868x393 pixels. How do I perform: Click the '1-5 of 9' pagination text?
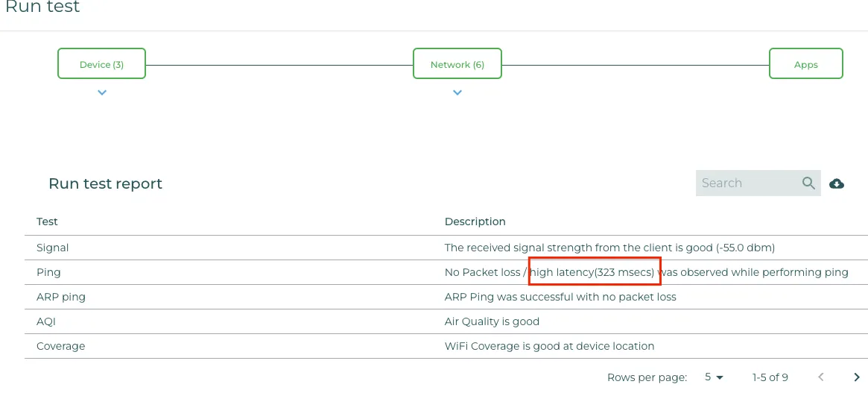(x=770, y=377)
